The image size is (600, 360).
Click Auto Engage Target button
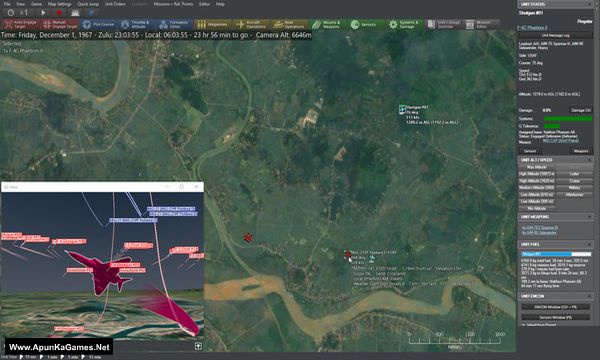point(21,24)
